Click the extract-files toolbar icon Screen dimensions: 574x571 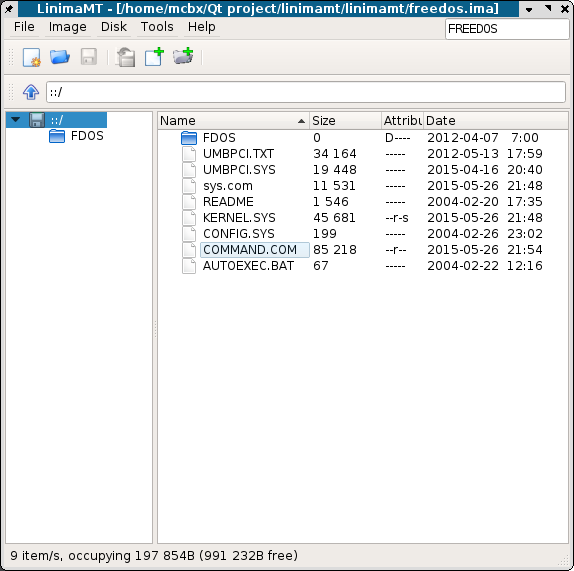pos(126,57)
